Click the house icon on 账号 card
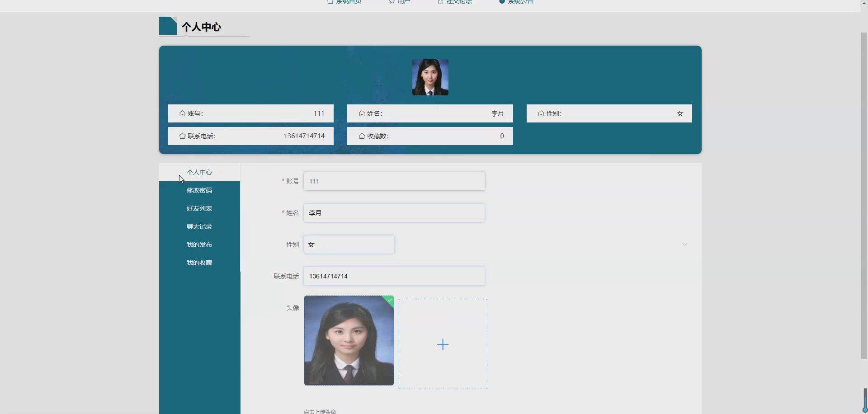This screenshot has width=868, height=414. [182, 113]
